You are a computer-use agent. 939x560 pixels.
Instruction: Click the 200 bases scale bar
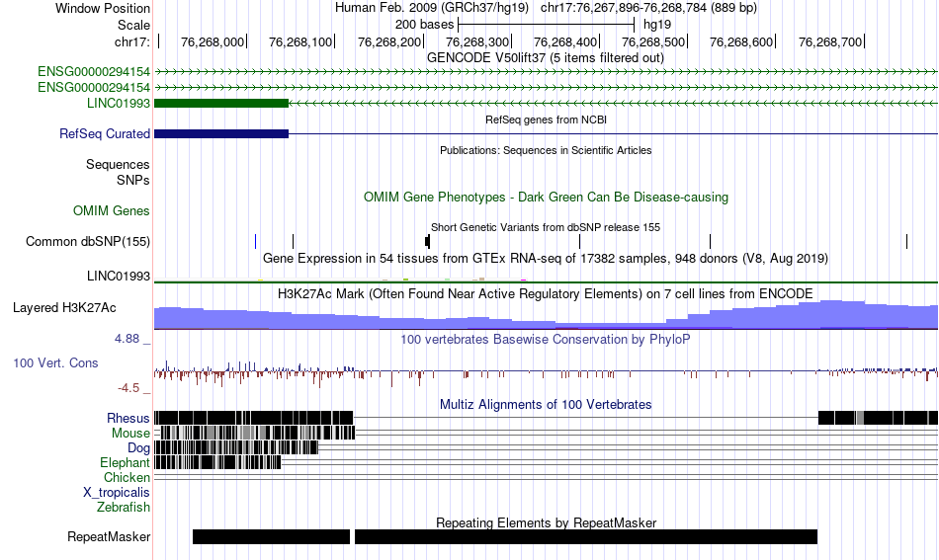tap(547, 25)
